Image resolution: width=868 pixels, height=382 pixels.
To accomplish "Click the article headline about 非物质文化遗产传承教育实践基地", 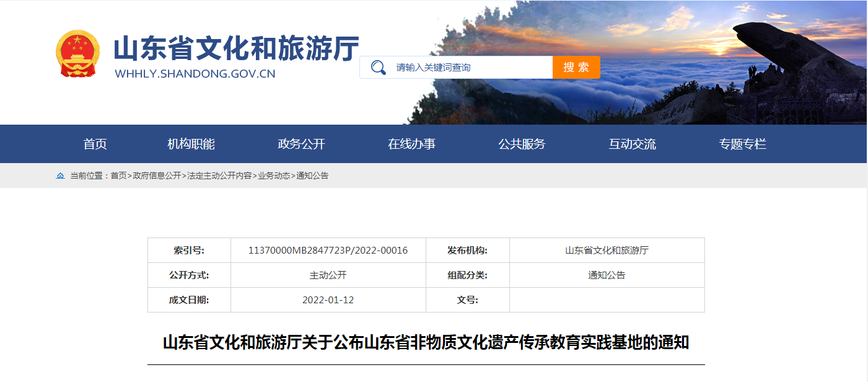I will [426, 343].
